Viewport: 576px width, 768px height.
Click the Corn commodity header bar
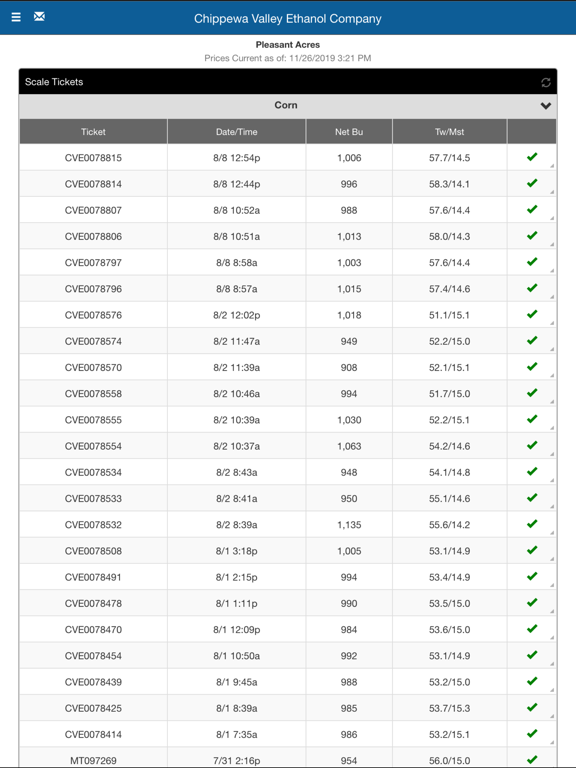tap(288, 106)
